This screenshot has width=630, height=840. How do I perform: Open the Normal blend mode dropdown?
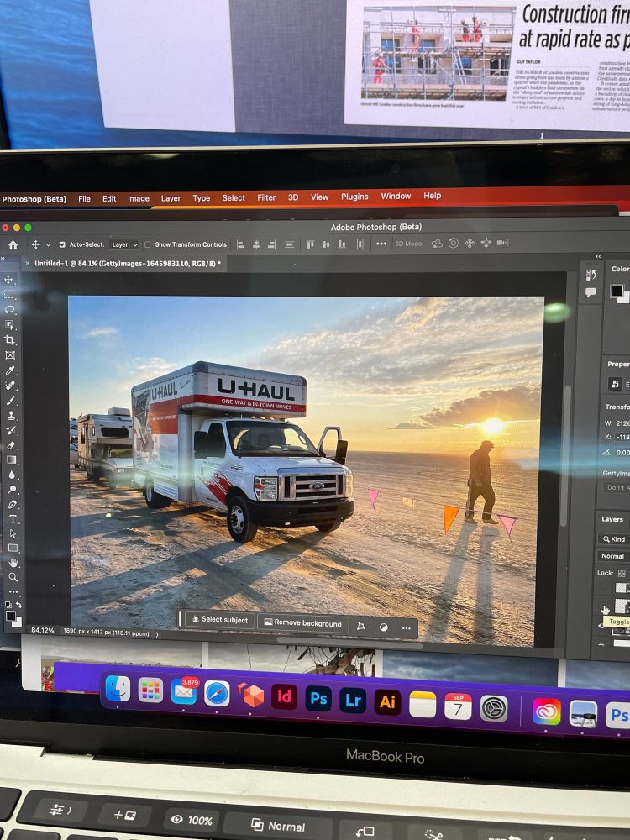point(614,556)
